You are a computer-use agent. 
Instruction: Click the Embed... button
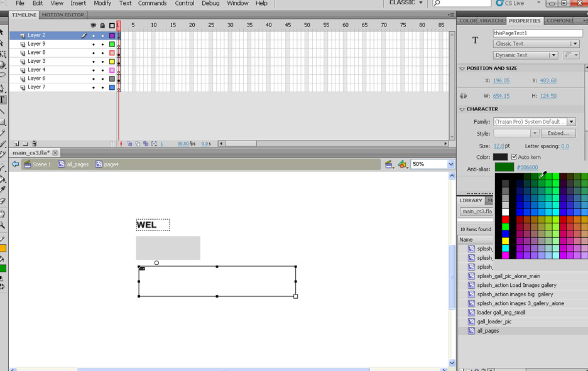click(x=558, y=133)
